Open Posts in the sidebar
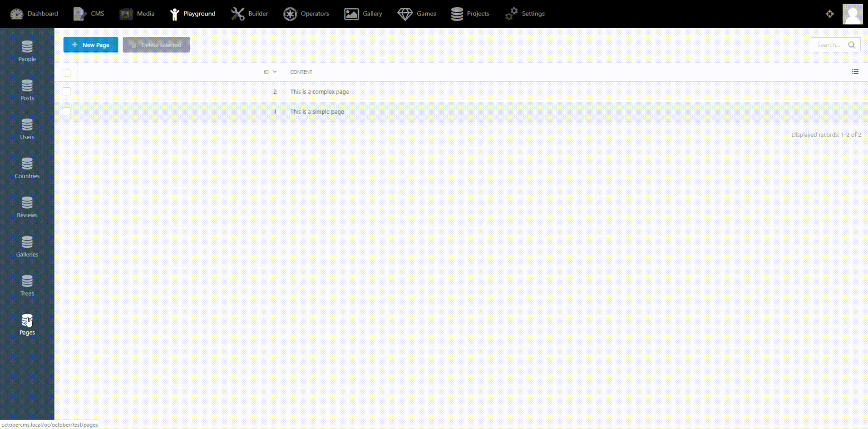 pos(27,90)
